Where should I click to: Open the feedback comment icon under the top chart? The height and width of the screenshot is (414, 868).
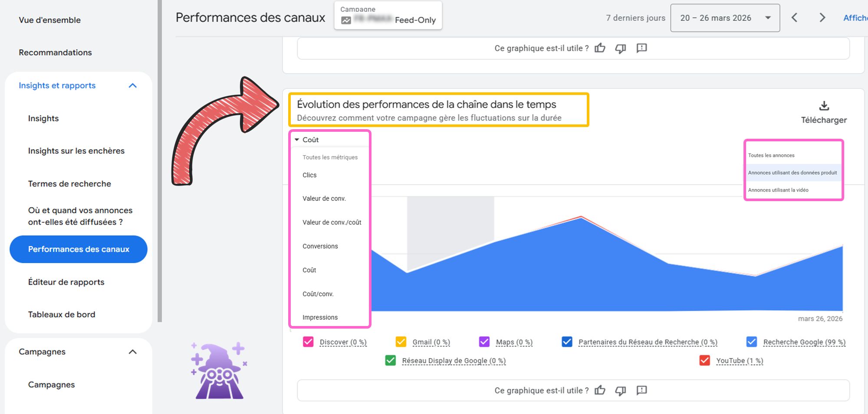coord(641,48)
